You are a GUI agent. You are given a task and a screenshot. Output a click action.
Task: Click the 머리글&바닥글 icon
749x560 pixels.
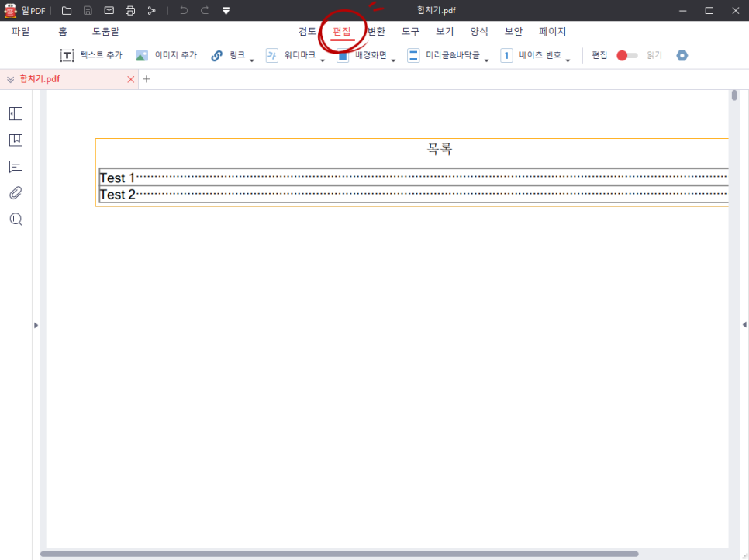pos(413,55)
